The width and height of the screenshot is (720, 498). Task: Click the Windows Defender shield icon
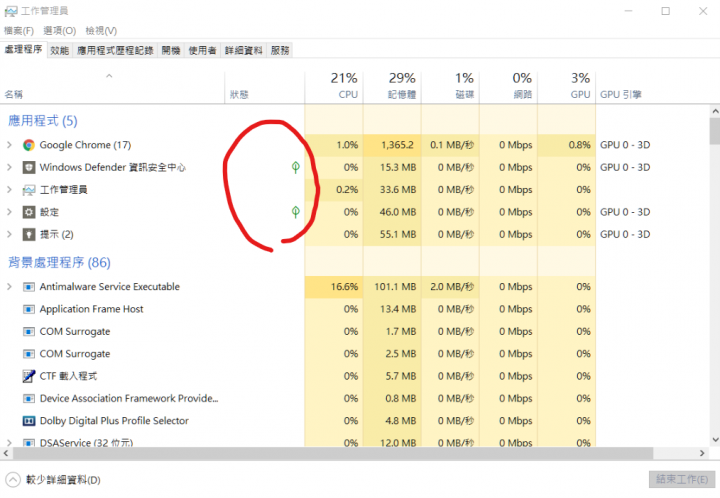click(29, 168)
